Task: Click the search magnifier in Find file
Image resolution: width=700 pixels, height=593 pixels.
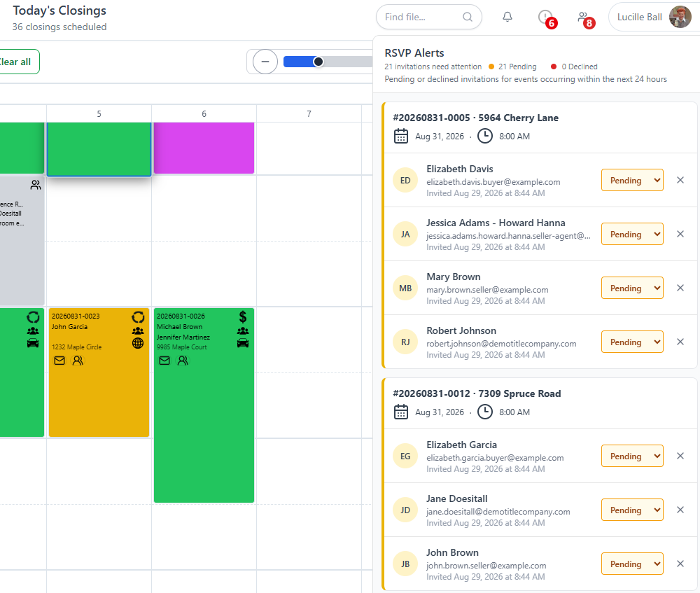Action: click(468, 17)
